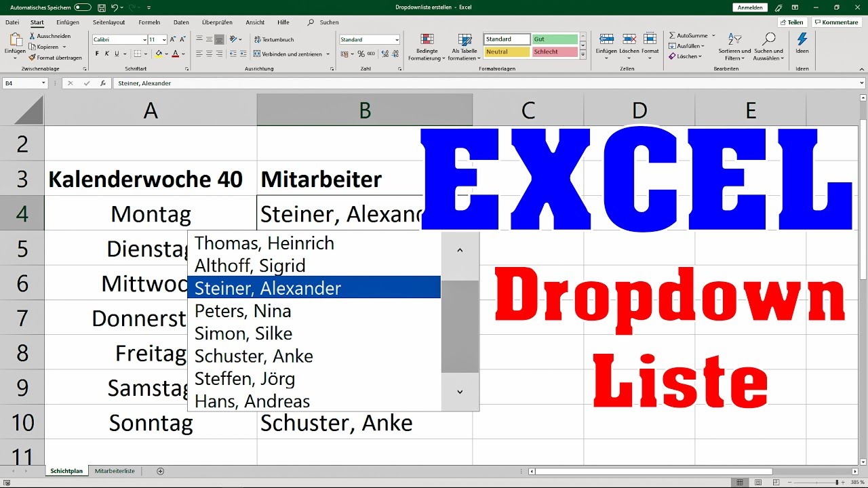Click the Save disk icon

(102, 7)
